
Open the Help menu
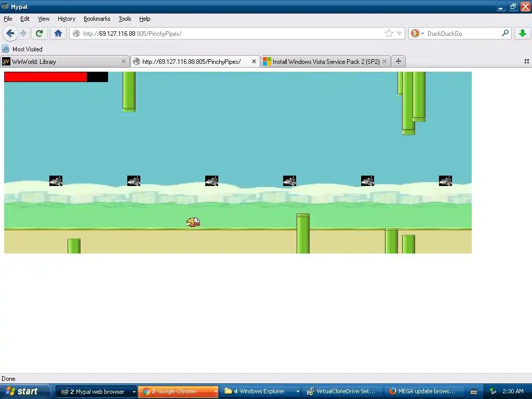point(144,19)
